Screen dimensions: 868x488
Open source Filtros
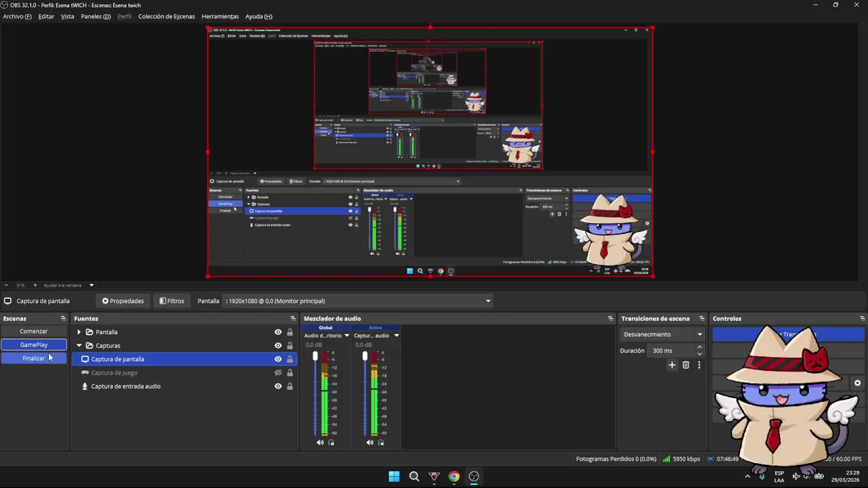172,301
